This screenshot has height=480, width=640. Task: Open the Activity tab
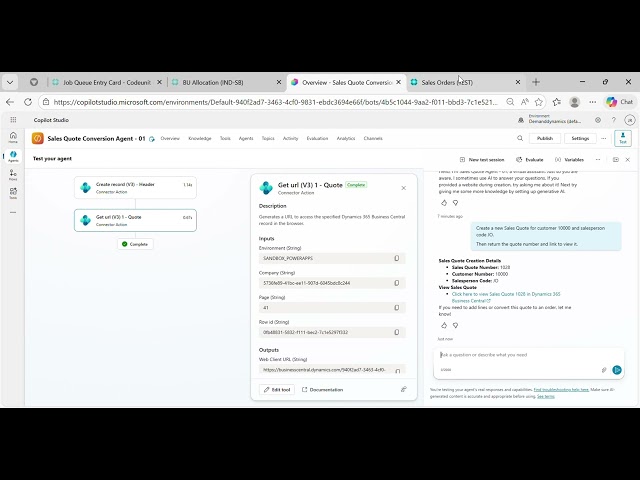290,138
